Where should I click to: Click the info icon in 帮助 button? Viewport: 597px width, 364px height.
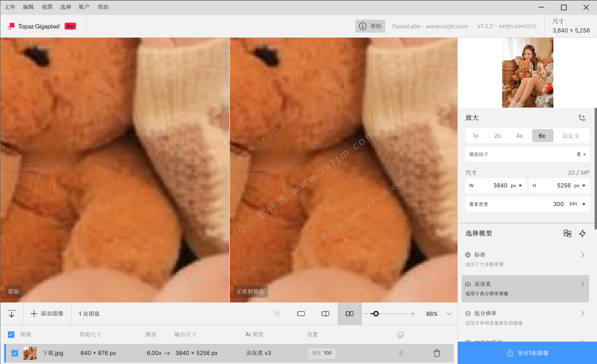[363, 26]
